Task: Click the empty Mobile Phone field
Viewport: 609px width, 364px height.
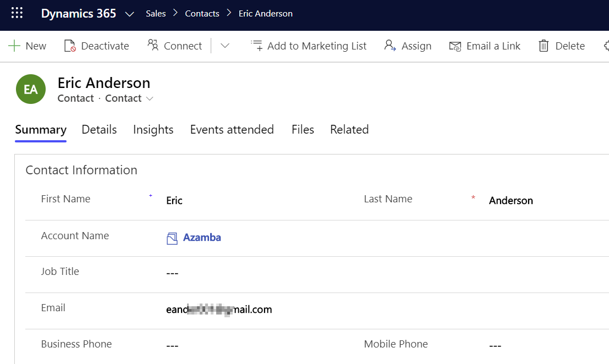Action: click(495, 346)
